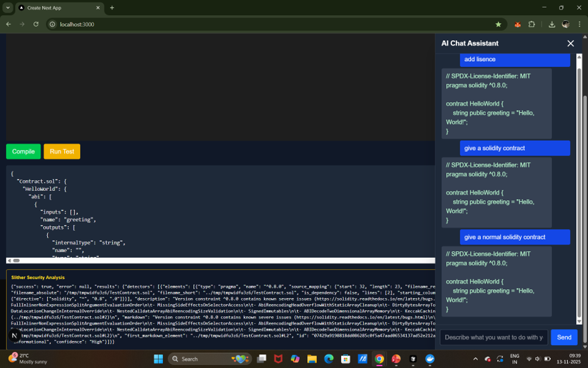Open the Chrome profile avatar

pos(566,25)
